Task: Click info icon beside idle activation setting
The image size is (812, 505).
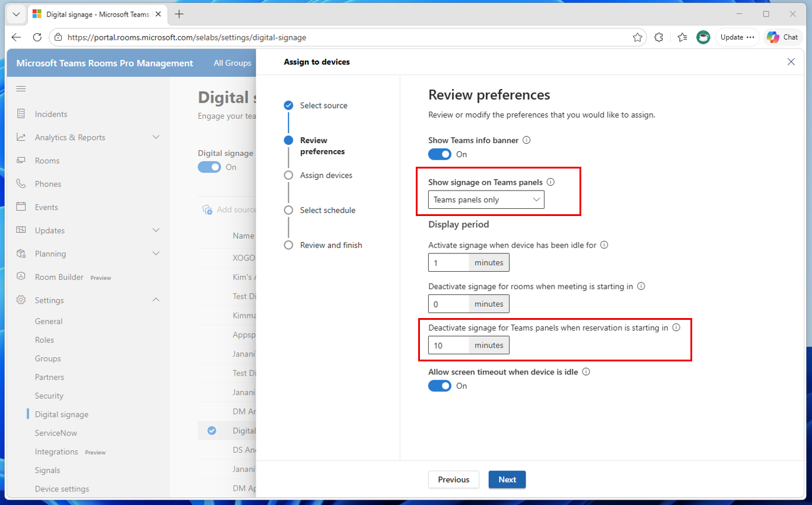Action: click(x=604, y=245)
